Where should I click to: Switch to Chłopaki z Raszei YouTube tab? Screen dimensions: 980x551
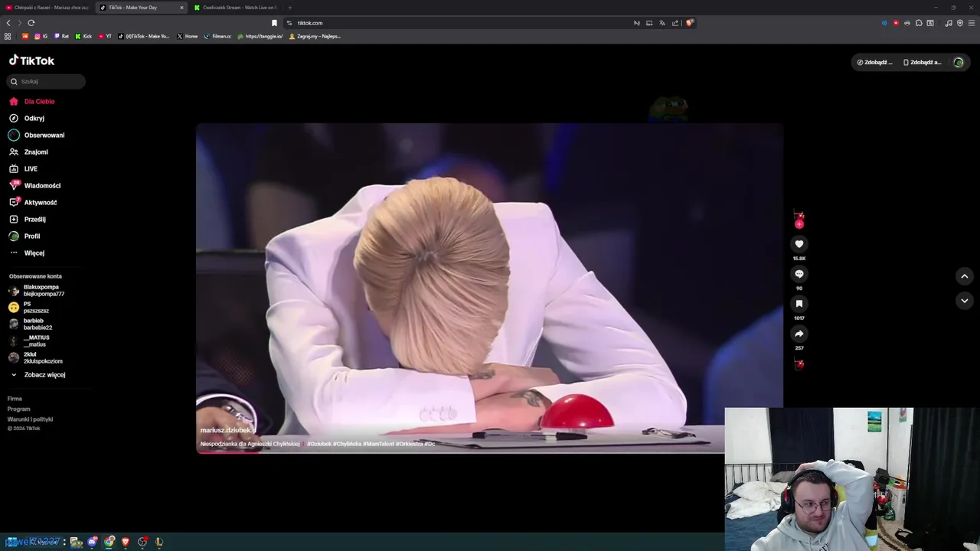46,8
